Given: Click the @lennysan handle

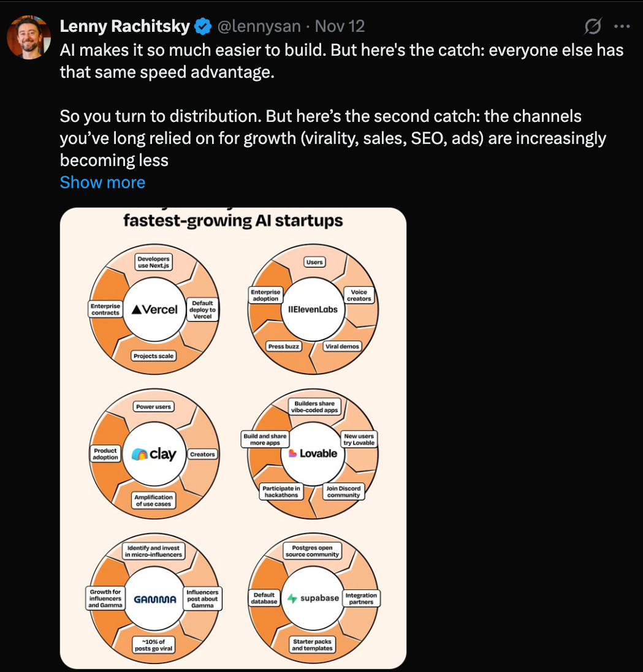Looking at the screenshot, I should 259,26.
